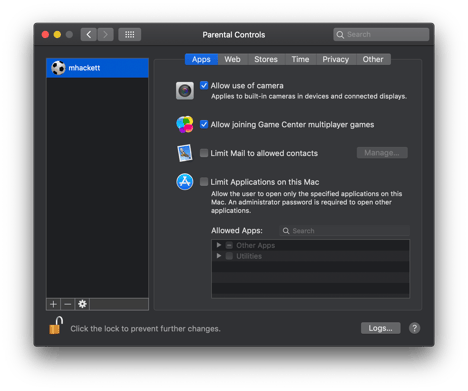
Task: Open the gear action menu under the user list
Action: pyautogui.click(x=82, y=304)
